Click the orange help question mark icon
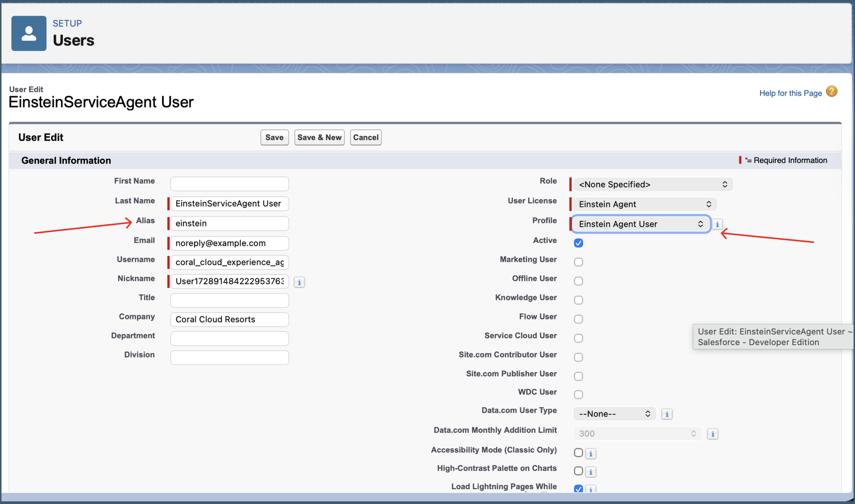Image resolution: width=855 pixels, height=504 pixels. point(831,92)
